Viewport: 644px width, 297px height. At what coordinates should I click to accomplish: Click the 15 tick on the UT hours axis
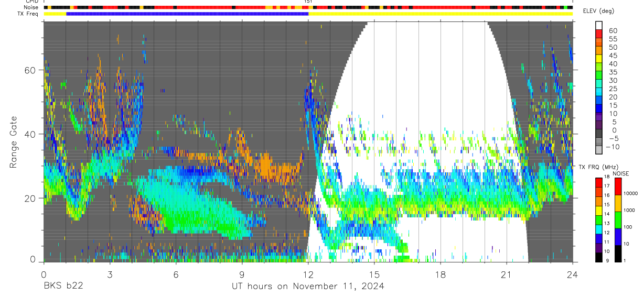coord(374,274)
